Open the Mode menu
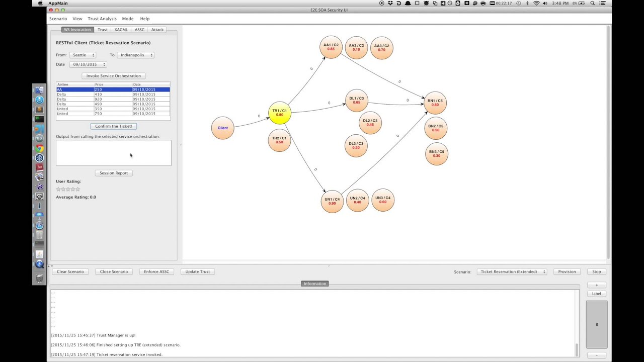Viewport: 644px width, 362px height. (128, 19)
